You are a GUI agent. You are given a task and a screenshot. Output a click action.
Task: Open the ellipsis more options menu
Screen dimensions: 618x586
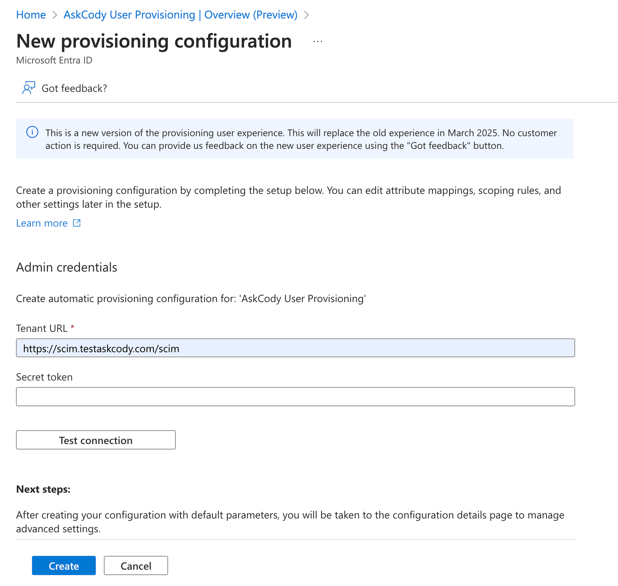pos(318,41)
